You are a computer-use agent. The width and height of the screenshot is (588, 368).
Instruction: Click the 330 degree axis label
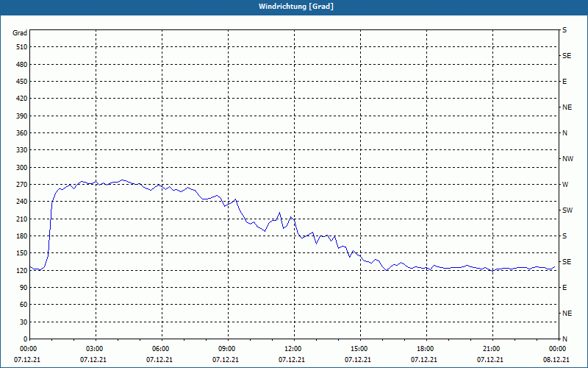[22, 150]
